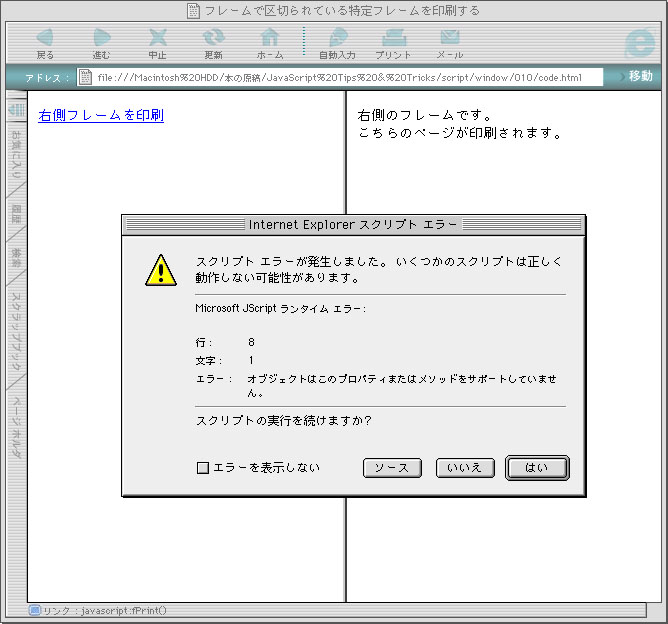
Task: Click the error message オブジェクトはこのプロパティ... text
Action: (x=402, y=385)
